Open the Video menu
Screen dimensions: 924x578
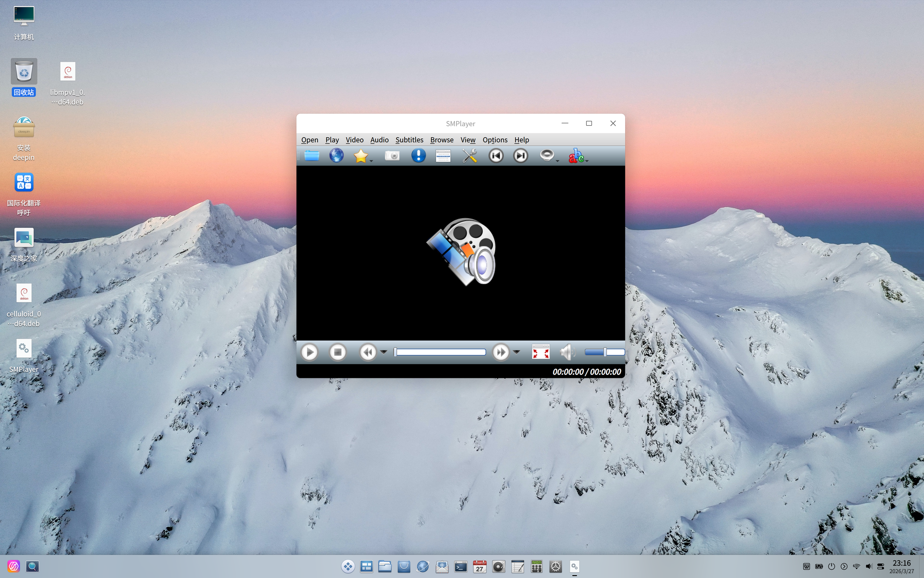[354, 140]
